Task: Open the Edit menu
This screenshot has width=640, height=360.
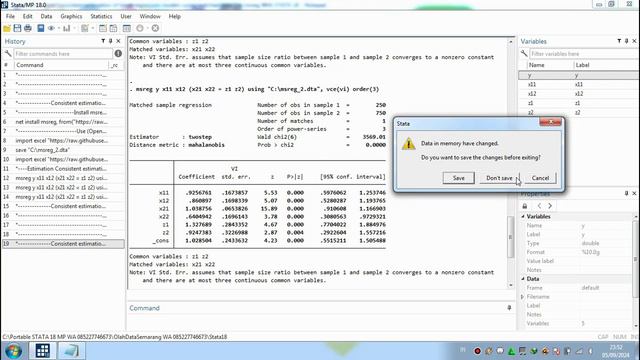Action: point(27,16)
